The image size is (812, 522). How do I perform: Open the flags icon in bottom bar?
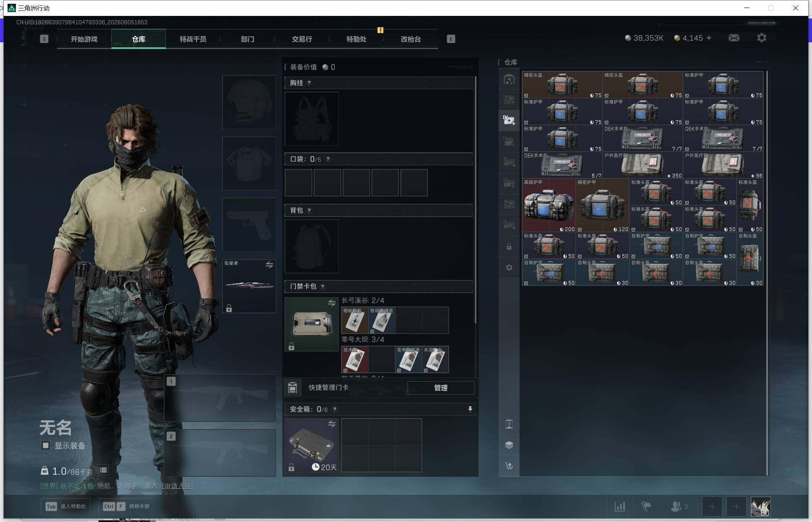click(x=646, y=507)
